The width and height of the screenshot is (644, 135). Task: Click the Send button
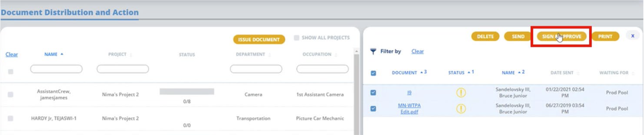click(518, 36)
